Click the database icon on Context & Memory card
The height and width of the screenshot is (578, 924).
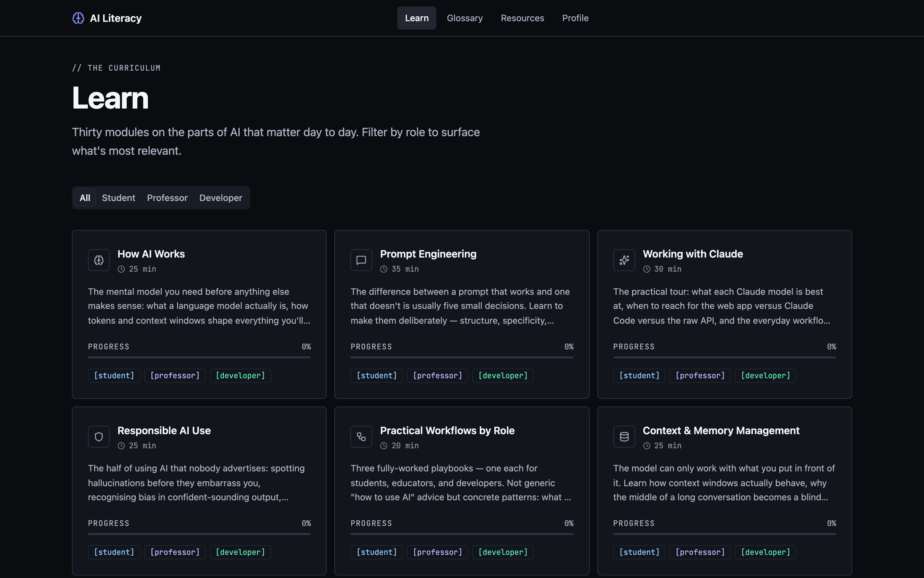point(624,437)
